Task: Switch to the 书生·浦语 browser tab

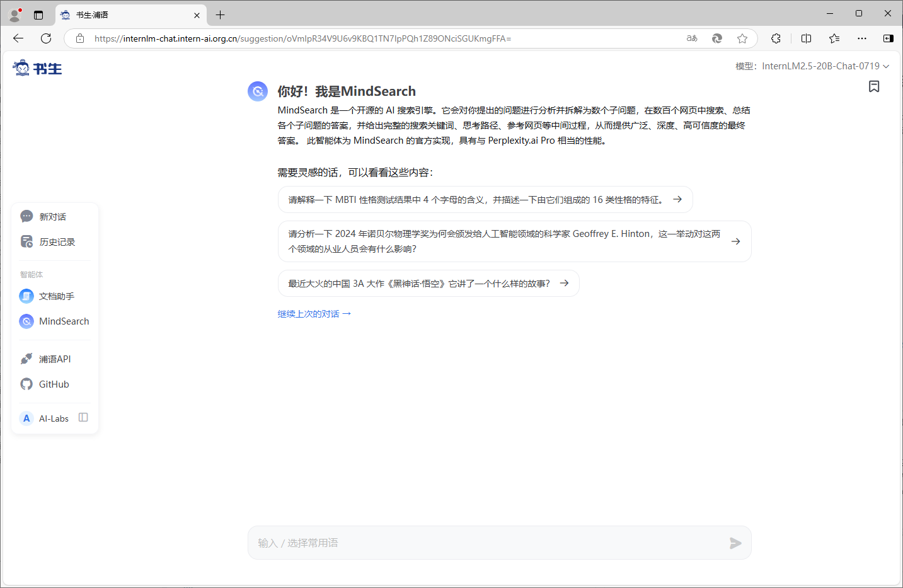Action: 130,15
